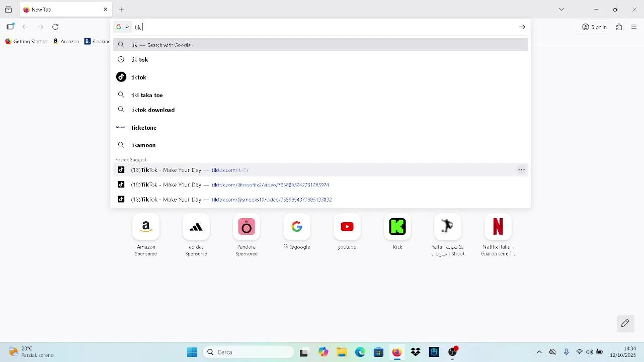Image resolution: width=644 pixels, height=362 pixels.
Task: Open File Explorer from the taskbar
Action: (x=342, y=352)
